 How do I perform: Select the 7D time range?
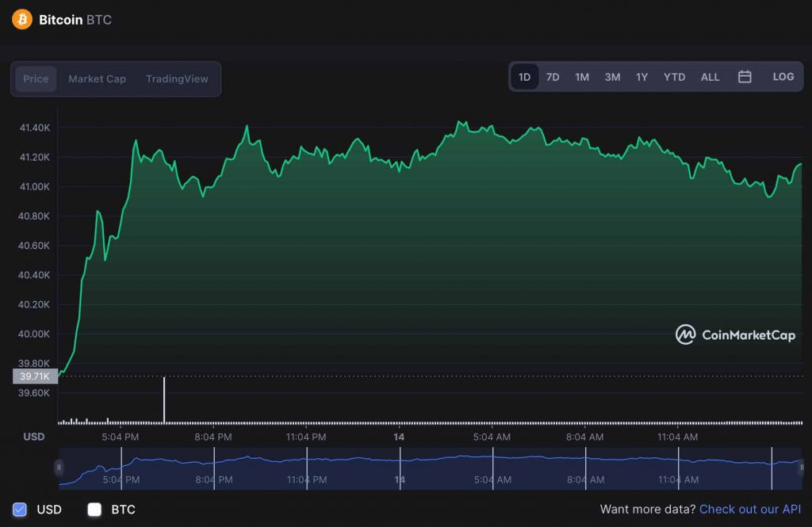[x=553, y=77]
